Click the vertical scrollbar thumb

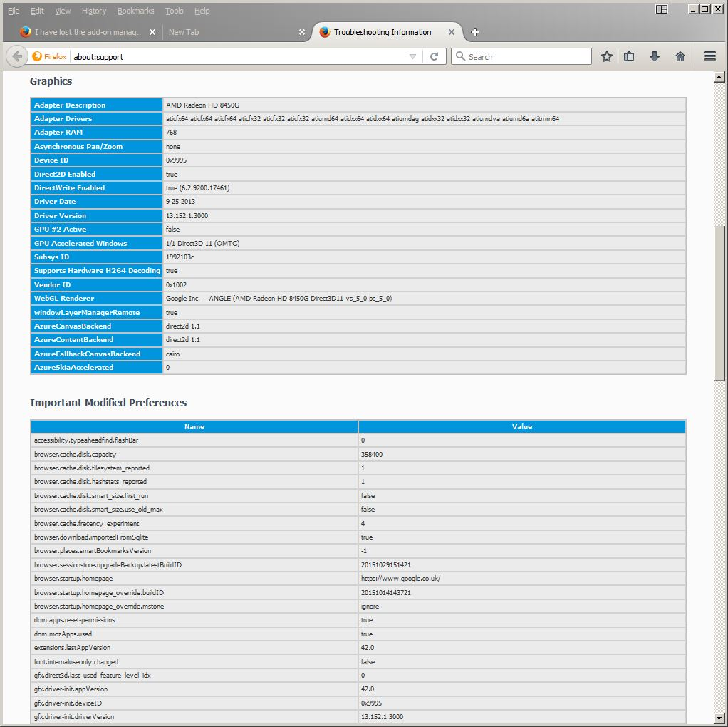[x=720, y=303]
